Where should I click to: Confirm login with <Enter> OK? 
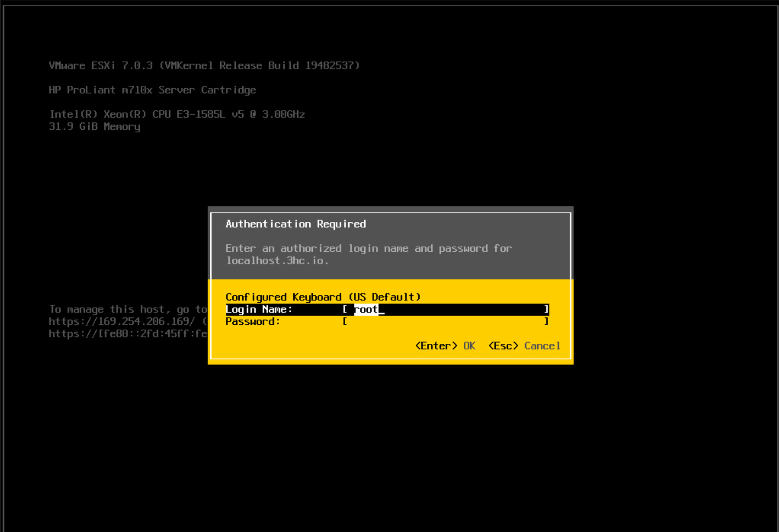tap(445, 346)
